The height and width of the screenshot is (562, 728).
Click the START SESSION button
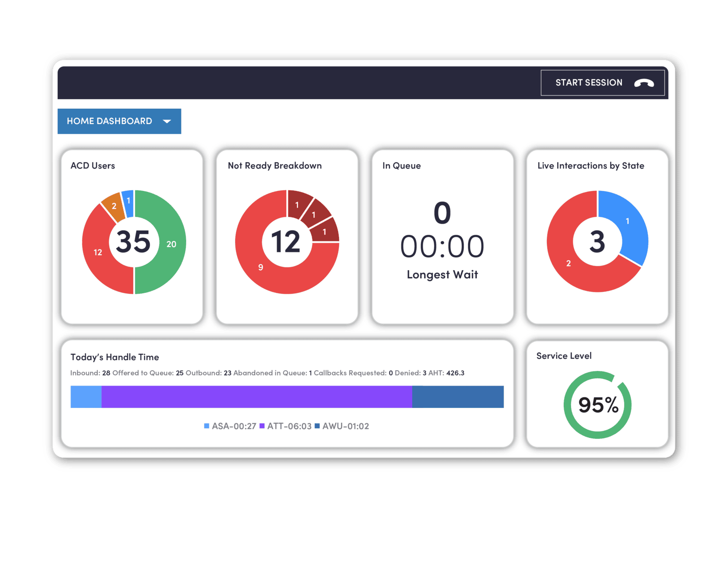pos(602,83)
